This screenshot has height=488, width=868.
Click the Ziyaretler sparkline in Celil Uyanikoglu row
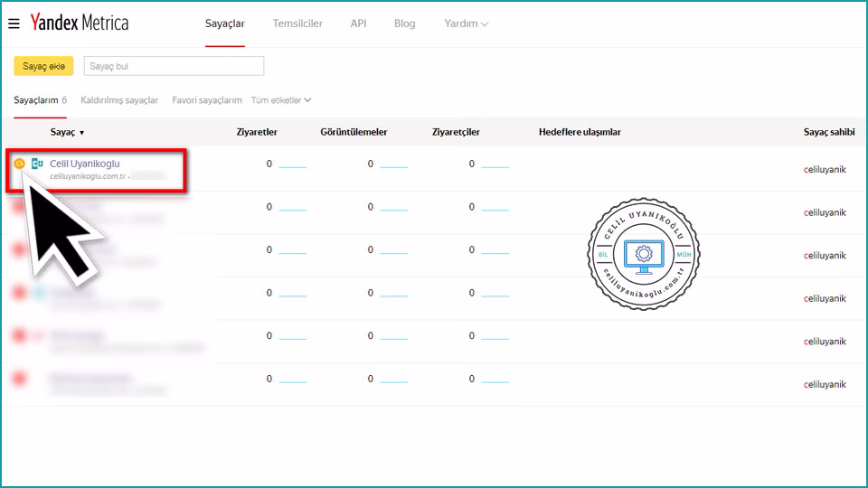[293, 166]
